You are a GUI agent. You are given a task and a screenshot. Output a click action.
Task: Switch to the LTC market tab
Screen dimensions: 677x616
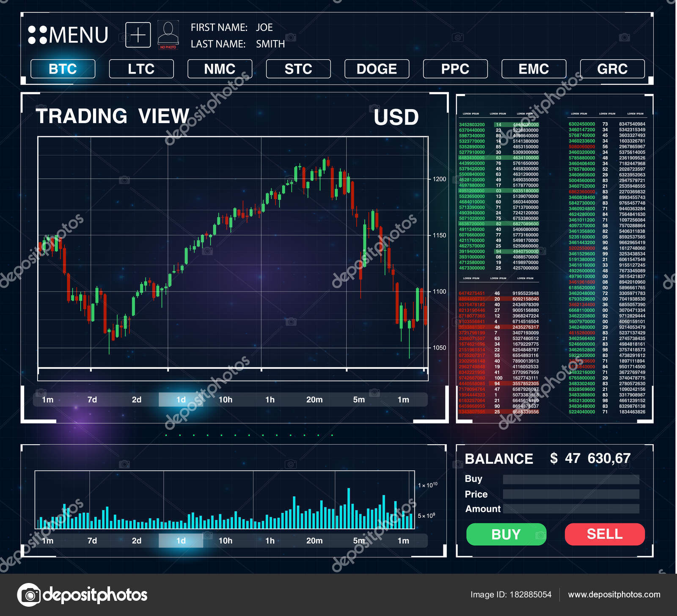(x=141, y=69)
